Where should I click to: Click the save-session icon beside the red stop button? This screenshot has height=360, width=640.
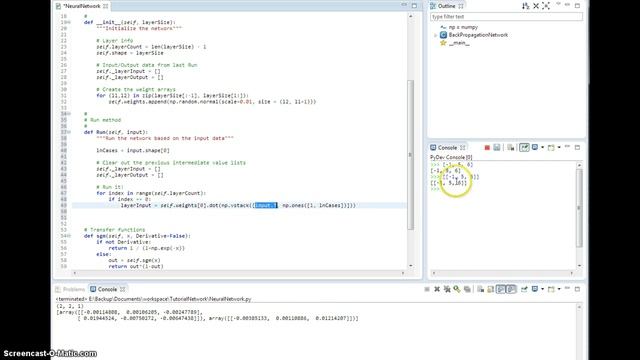pyautogui.click(x=497, y=147)
